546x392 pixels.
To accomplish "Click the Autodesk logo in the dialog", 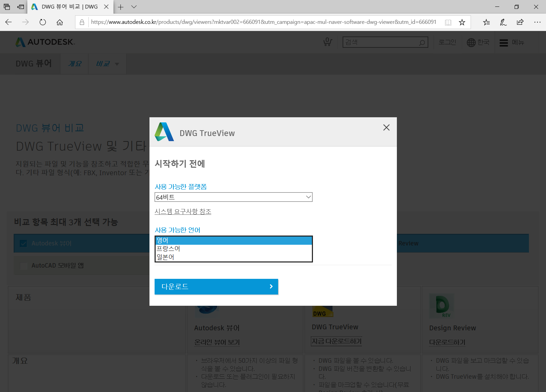I will [x=164, y=132].
